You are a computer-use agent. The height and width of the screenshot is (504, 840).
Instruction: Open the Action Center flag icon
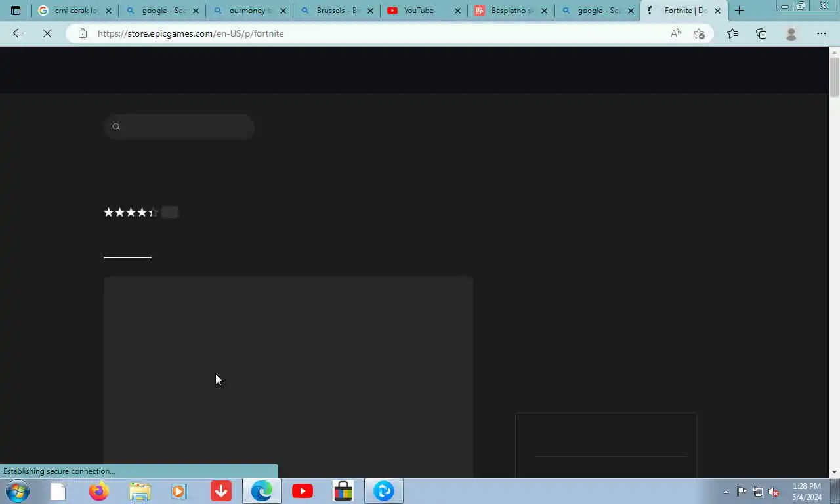(742, 492)
